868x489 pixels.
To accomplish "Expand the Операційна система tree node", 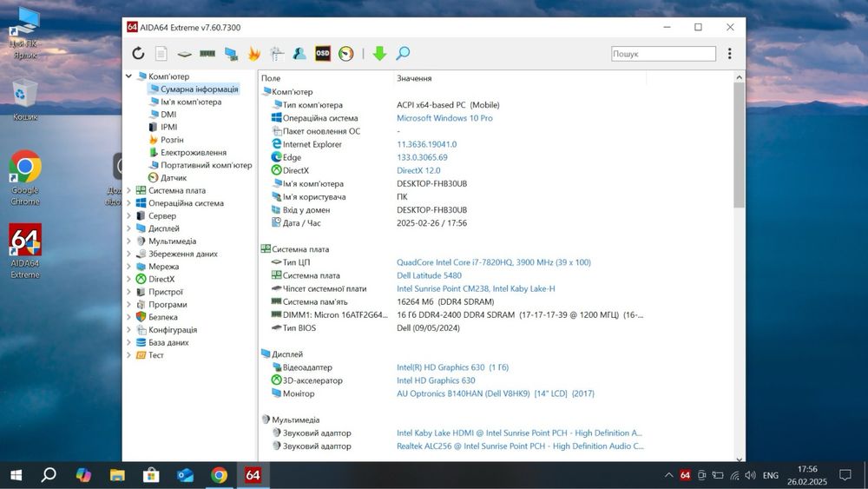I will tap(128, 202).
